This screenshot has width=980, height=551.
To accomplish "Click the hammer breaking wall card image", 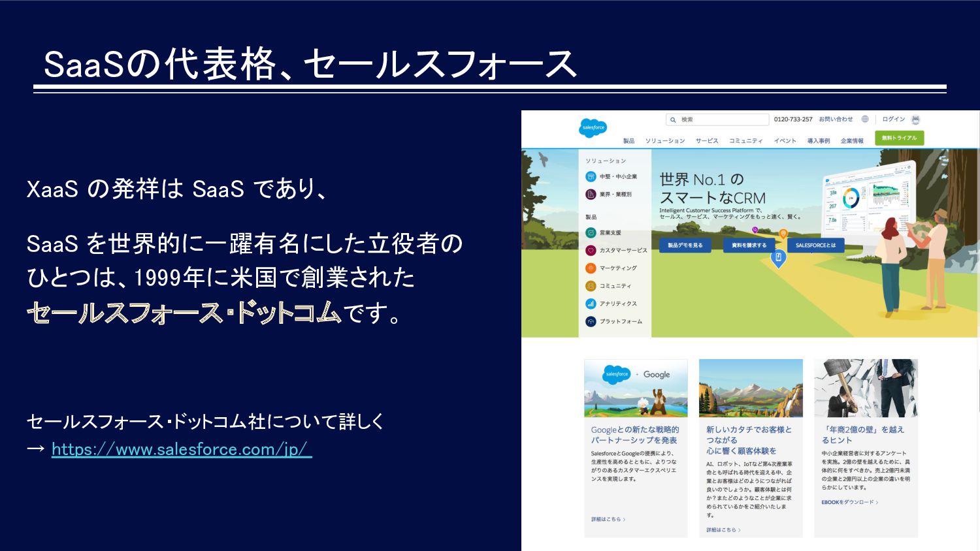I will 866,388.
